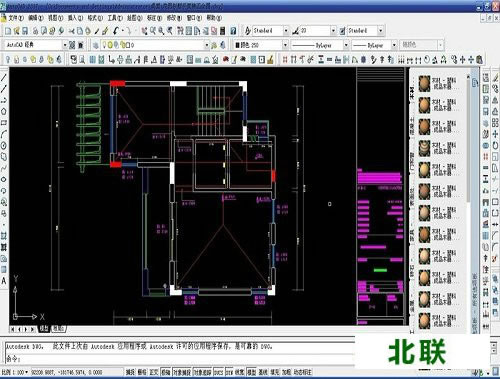Click the 模型 button in status bar

(251, 372)
